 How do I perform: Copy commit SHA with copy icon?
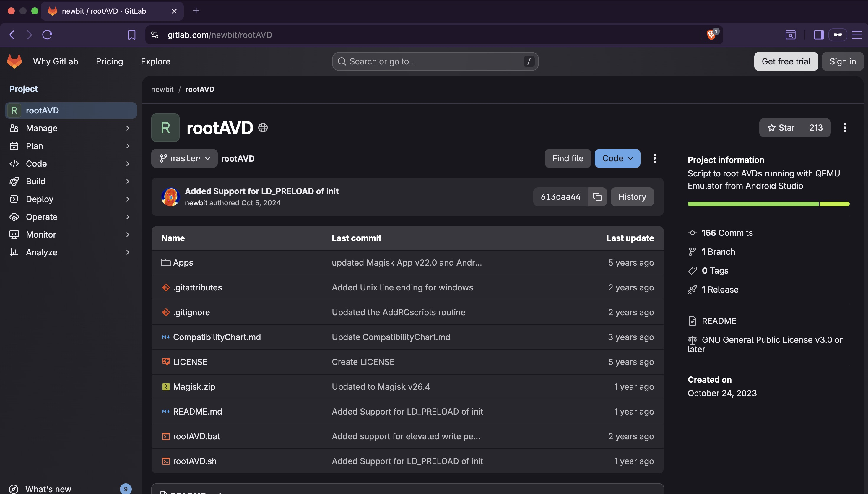[x=597, y=197]
